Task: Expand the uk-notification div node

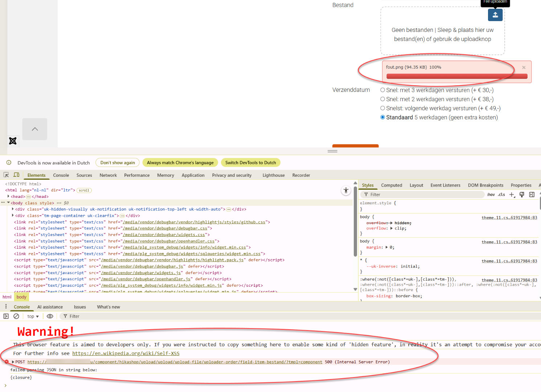Action: click(13, 209)
